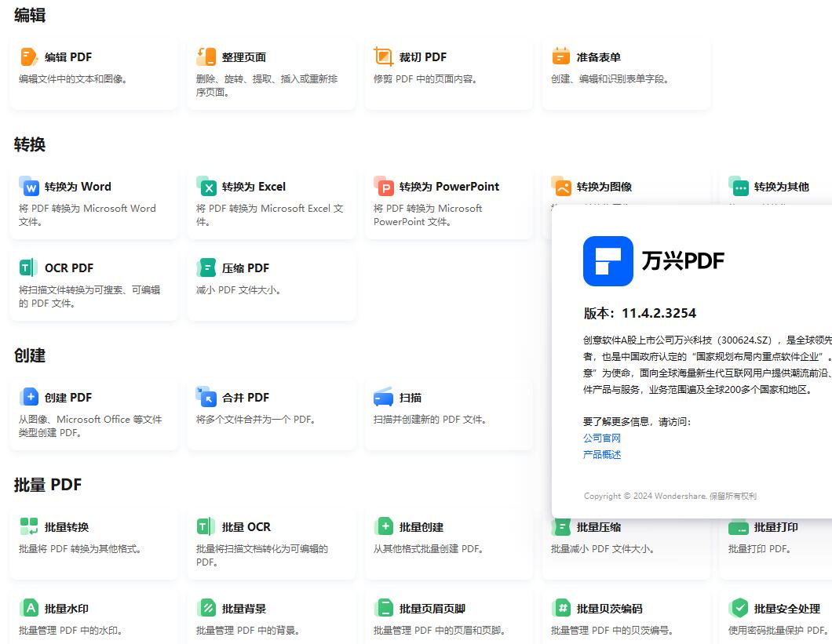Open the OCR PDF icon
The image size is (832, 644).
28,268
